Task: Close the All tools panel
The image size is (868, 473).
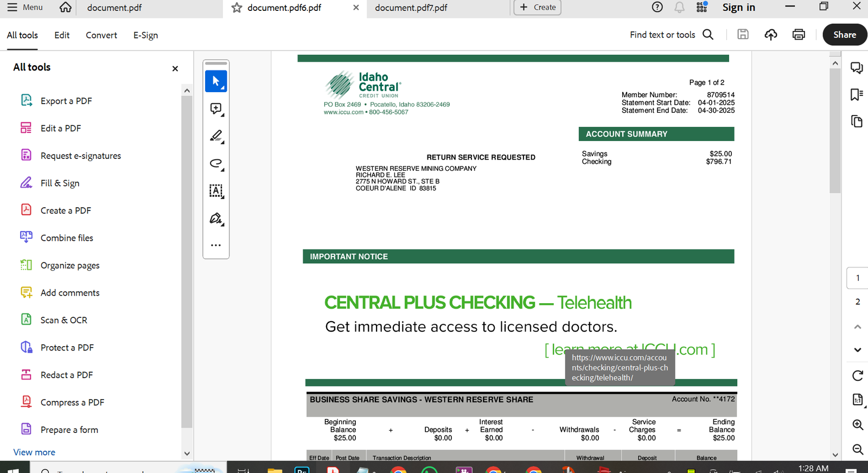Action: pos(175,68)
